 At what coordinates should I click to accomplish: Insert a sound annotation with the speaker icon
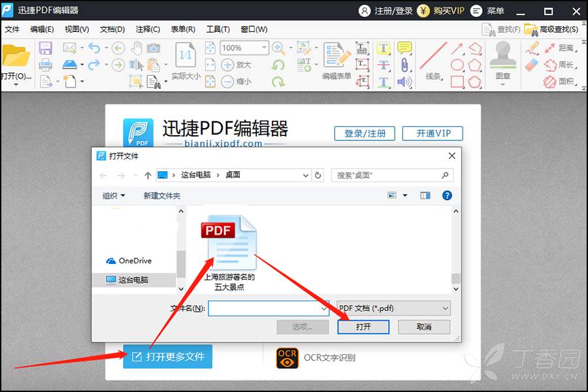tap(404, 82)
